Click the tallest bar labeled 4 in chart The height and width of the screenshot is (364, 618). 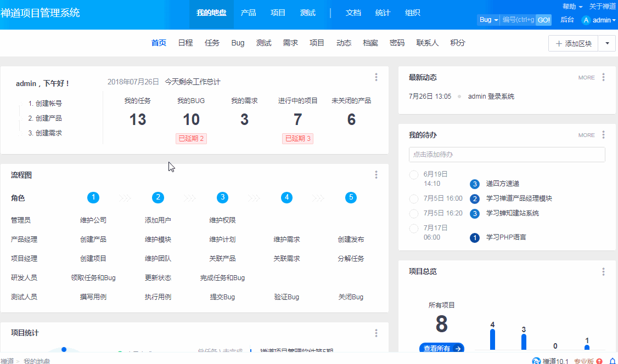click(492, 339)
